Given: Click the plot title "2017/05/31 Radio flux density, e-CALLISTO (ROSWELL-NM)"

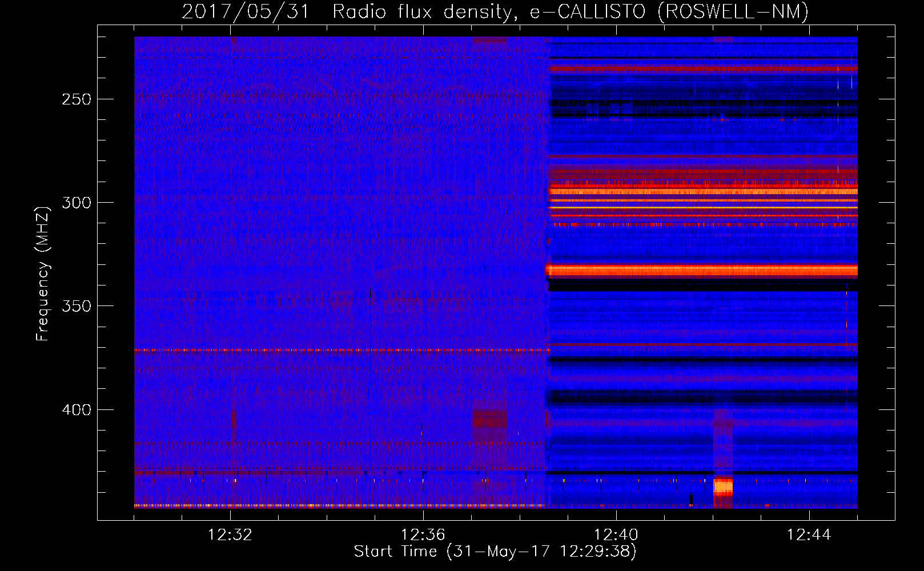Looking at the screenshot, I should click(x=495, y=11).
